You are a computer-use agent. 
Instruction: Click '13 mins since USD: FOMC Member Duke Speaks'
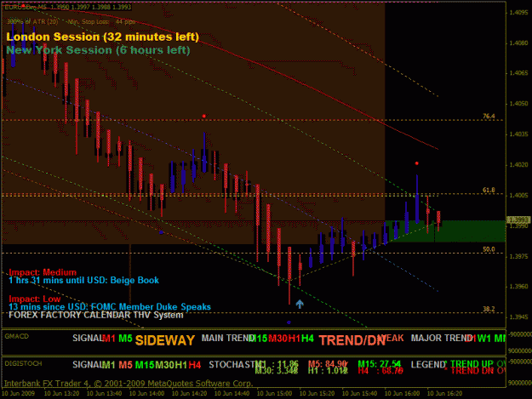point(110,307)
